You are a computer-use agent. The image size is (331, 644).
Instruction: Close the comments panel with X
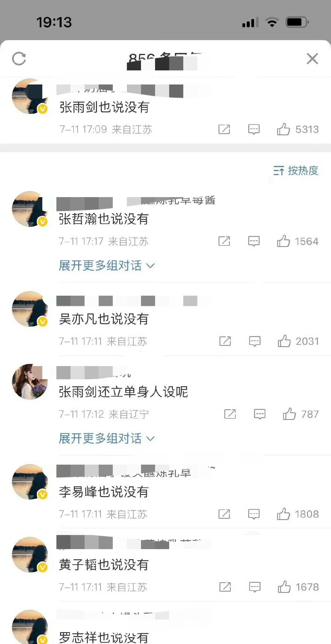tap(312, 58)
